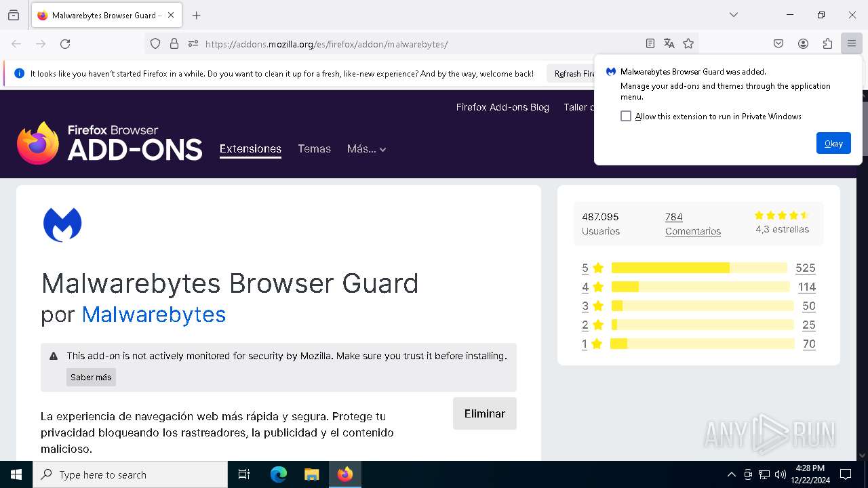Open Windows Start menu

(x=16, y=474)
